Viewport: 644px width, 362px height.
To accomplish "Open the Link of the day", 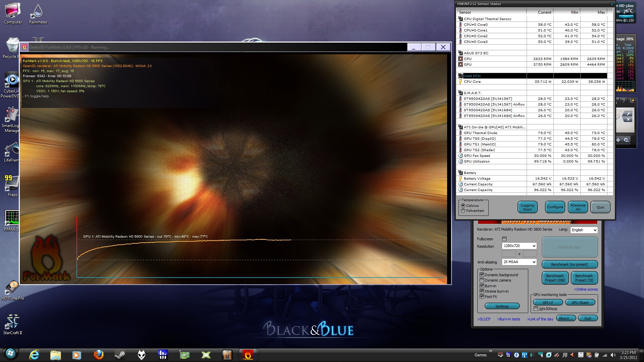I will click(540, 319).
